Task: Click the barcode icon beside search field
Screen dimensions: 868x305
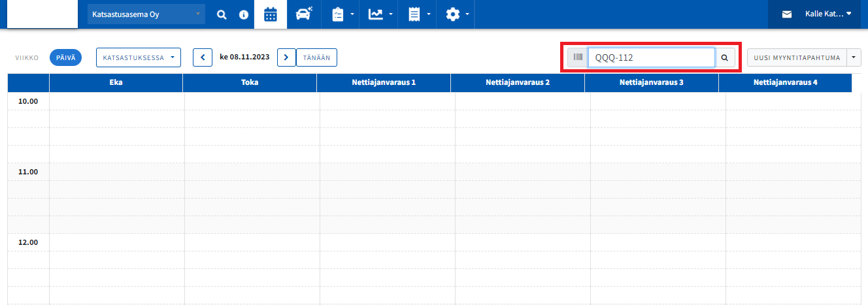Action: pyautogui.click(x=578, y=57)
